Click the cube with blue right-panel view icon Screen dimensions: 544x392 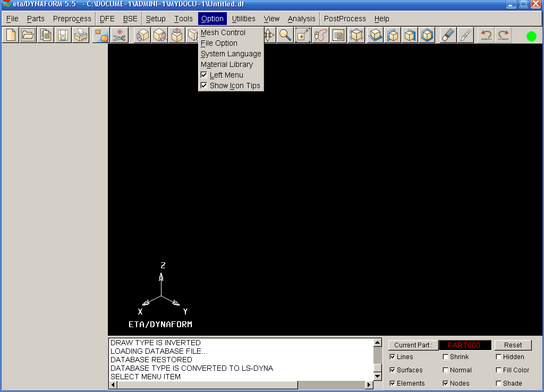coord(410,35)
